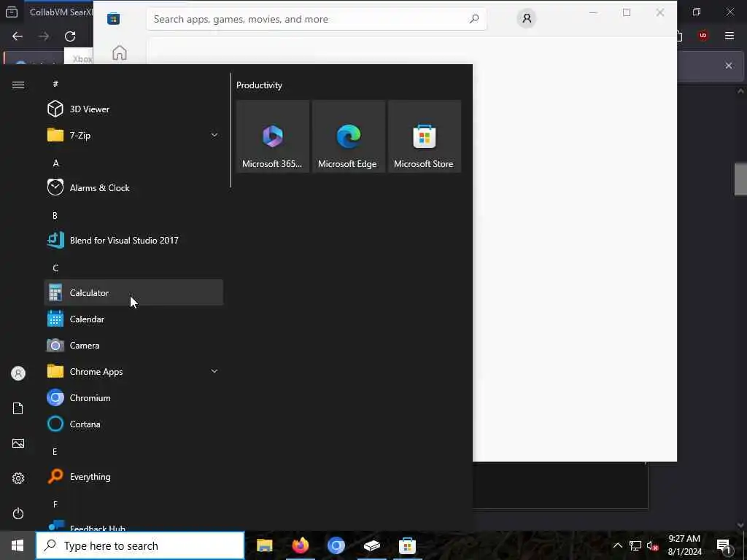Expand the 7-Zip folder chevron
Viewport: 747px width, 560px height.
click(214, 135)
